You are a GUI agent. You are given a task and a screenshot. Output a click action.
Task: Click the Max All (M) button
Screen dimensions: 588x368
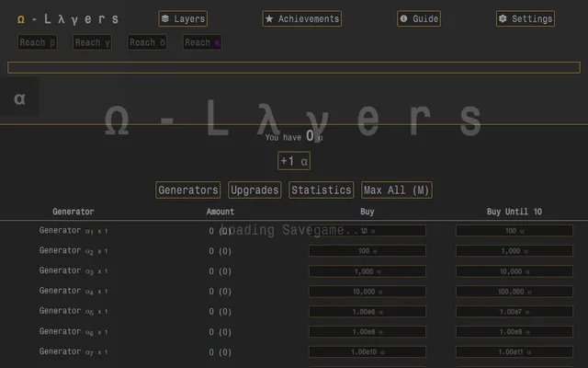coord(396,190)
